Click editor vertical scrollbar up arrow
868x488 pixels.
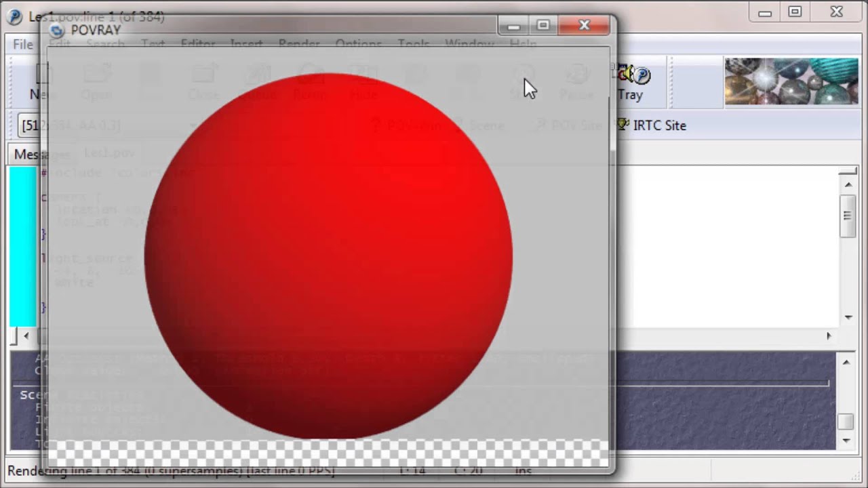coord(848,184)
